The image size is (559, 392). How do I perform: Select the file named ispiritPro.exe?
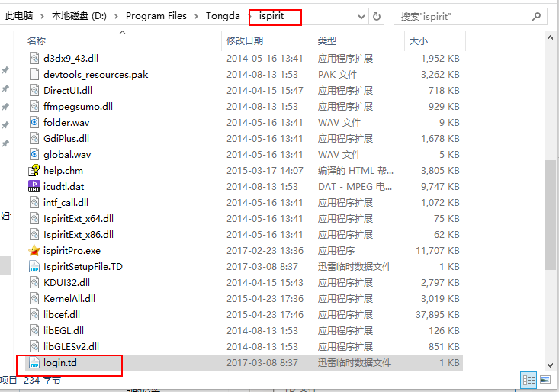(x=72, y=250)
